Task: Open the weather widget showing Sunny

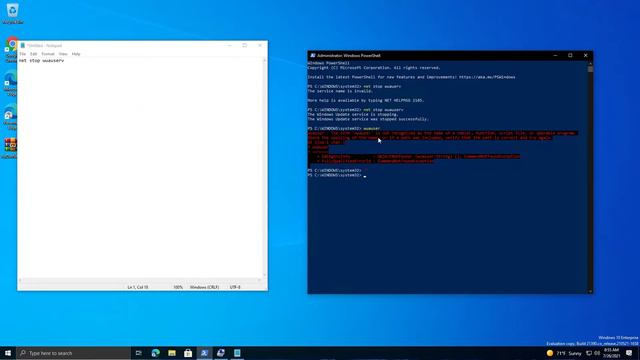Action: click(x=565, y=353)
